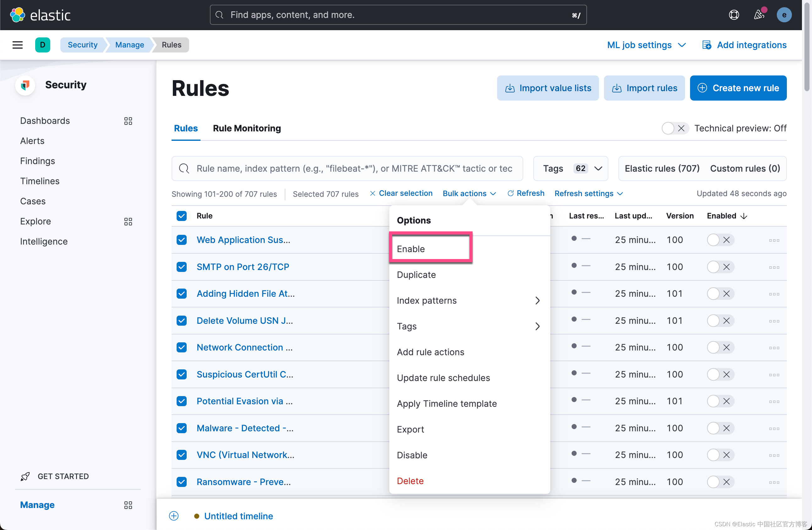Screen dimensions: 812x530
Task: Choose Apply Timeline template option
Action: (x=469, y=404)
